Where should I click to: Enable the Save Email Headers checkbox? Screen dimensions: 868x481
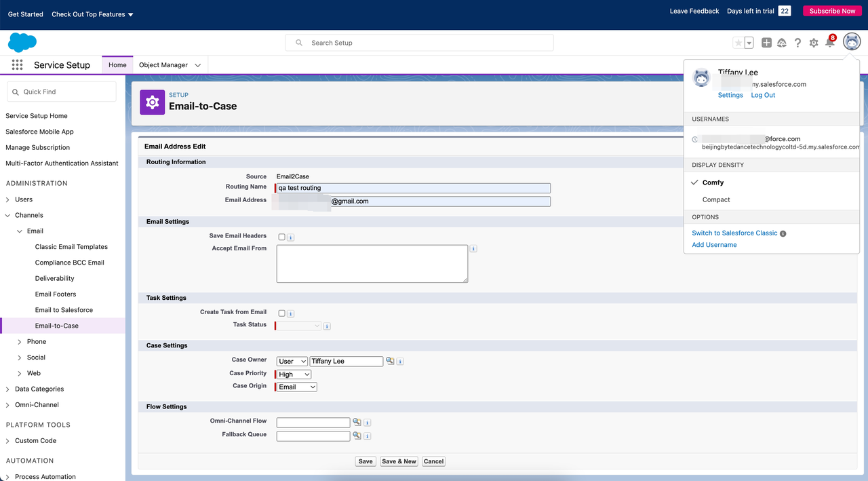(x=281, y=237)
